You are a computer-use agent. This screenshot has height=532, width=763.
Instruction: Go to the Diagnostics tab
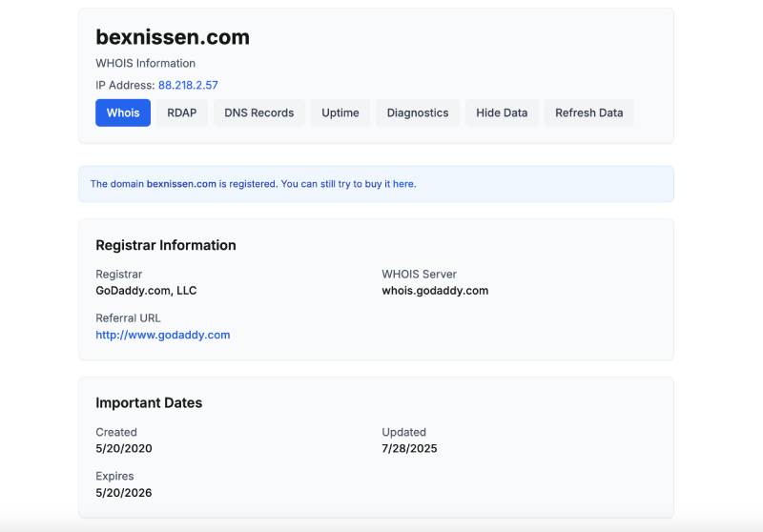click(x=417, y=113)
